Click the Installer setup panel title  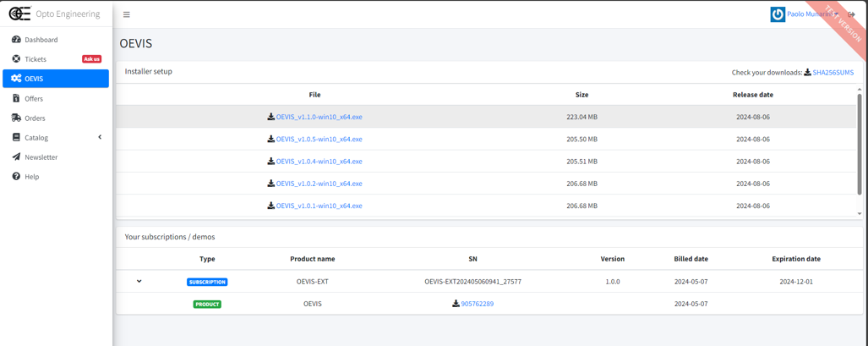[x=149, y=72]
